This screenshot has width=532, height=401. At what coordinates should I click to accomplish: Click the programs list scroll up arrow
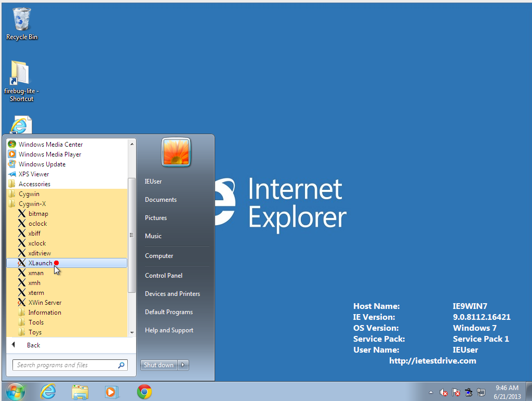(132, 144)
